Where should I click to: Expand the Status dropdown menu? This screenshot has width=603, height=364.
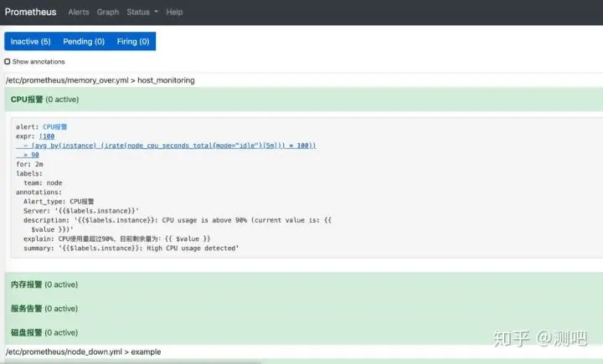pos(142,12)
